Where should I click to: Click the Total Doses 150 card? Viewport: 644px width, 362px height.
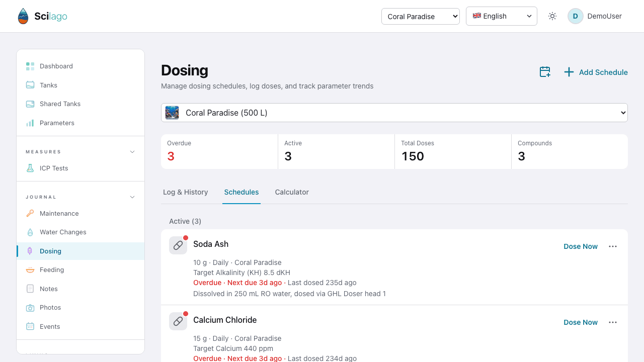click(453, 151)
